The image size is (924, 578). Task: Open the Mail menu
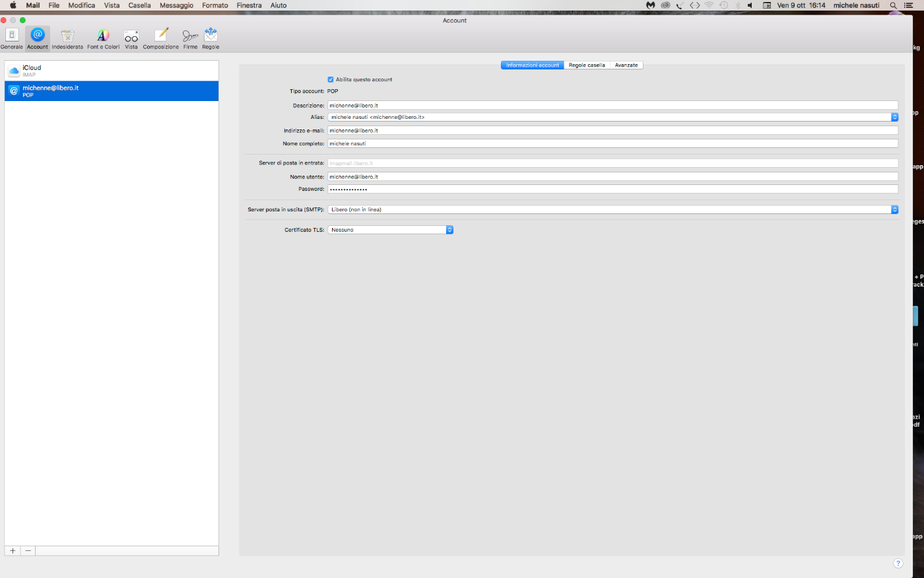tap(33, 5)
